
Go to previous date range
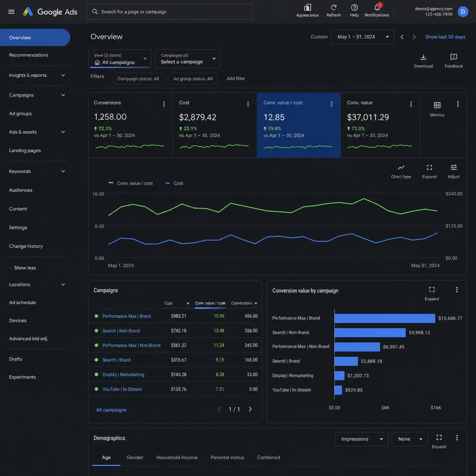coord(402,37)
